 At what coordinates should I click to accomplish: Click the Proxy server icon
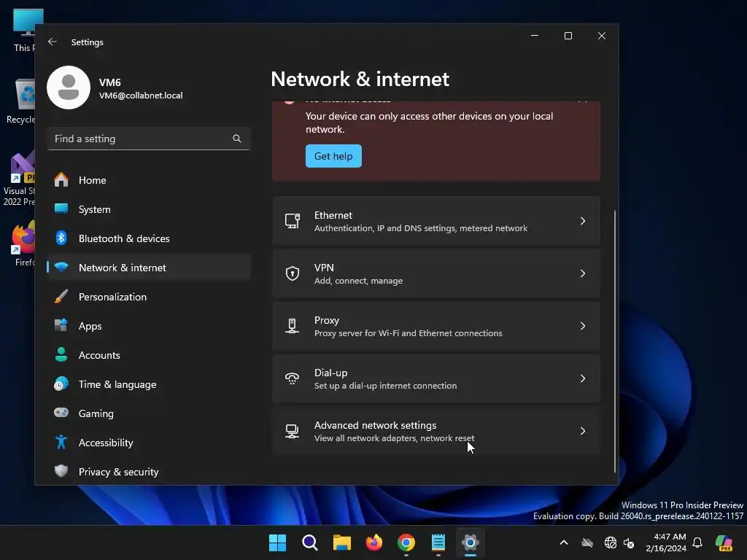coord(292,326)
